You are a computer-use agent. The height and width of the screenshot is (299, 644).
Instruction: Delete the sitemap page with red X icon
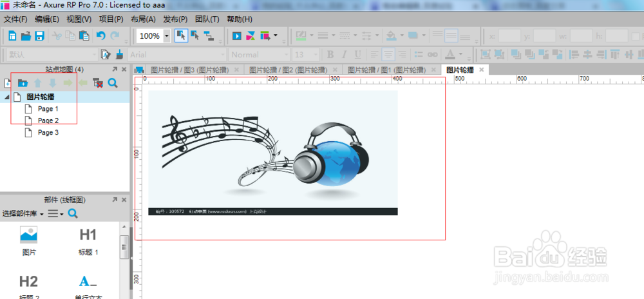point(98,83)
